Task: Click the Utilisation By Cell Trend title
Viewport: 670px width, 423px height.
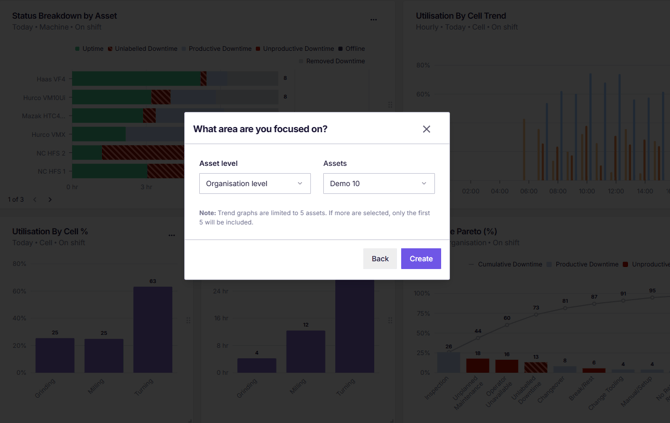Action: point(461,16)
